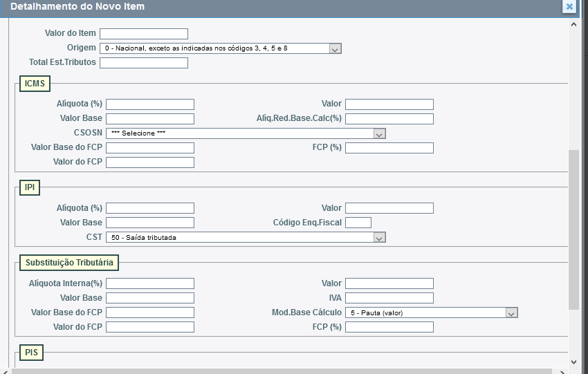This screenshot has width=588, height=374.
Task: Open the Origem dropdown
Action: [x=221, y=48]
